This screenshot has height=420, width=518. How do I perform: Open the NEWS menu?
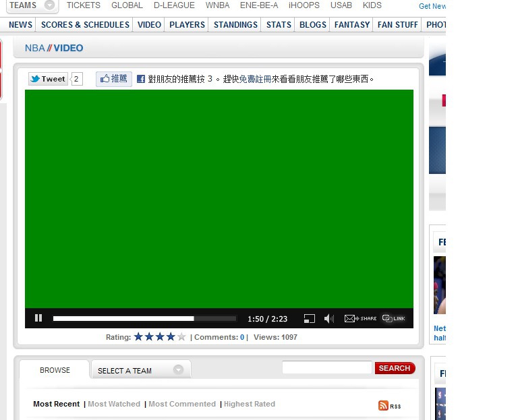[20, 25]
